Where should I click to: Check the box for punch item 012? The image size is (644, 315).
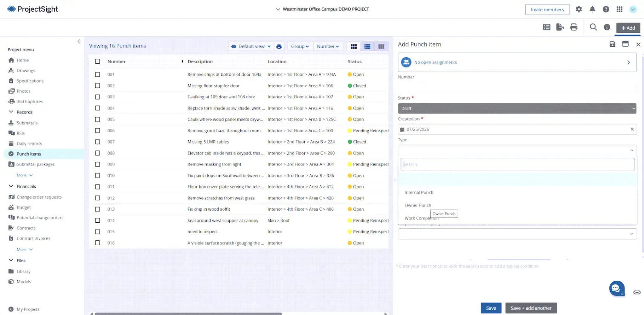pyautogui.click(x=98, y=198)
